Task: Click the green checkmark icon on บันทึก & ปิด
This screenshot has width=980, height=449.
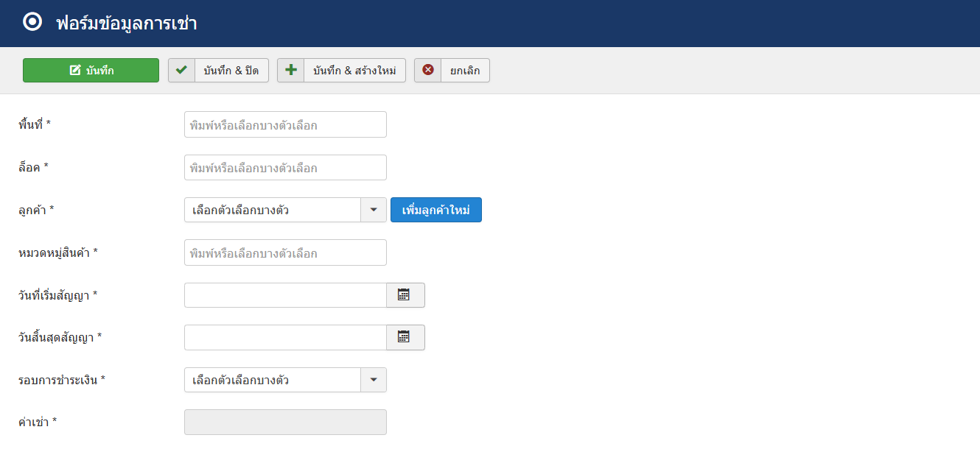Action: click(181, 71)
